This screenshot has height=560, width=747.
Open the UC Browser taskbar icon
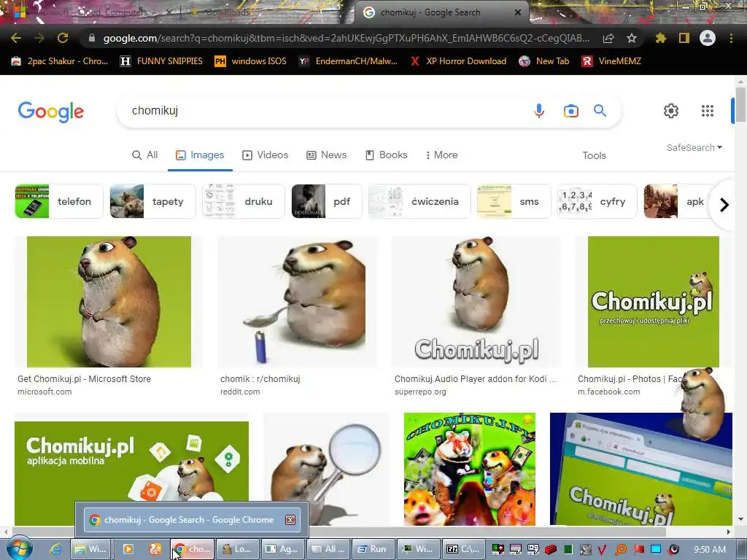pyautogui.click(x=155, y=549)
